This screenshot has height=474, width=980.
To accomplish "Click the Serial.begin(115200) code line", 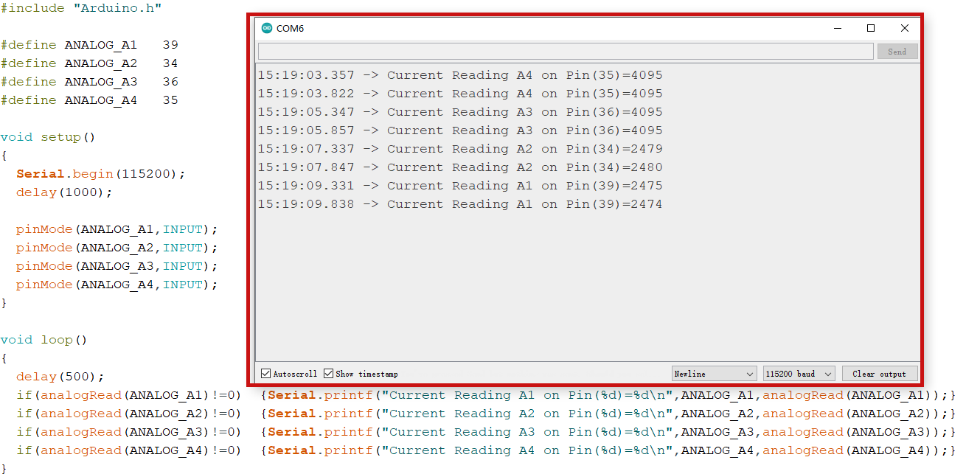I will pyautogui.click(x=100, y=174).
